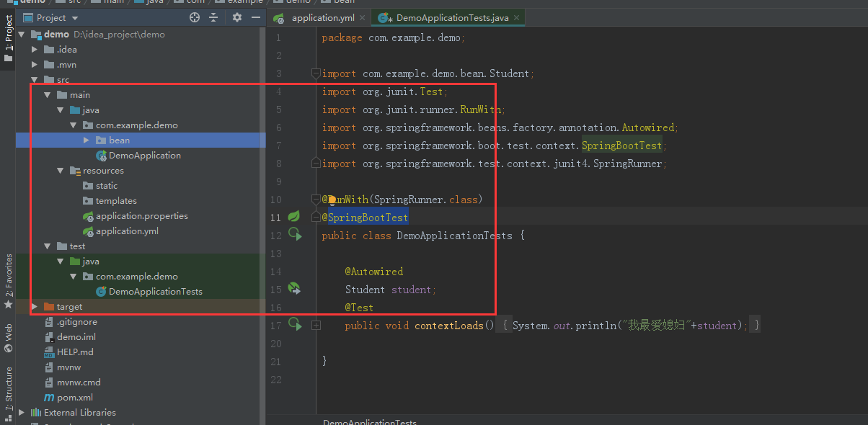Click the import org.junit.Test line
This screenshot has width=868, height=425.
click(386, 91)
